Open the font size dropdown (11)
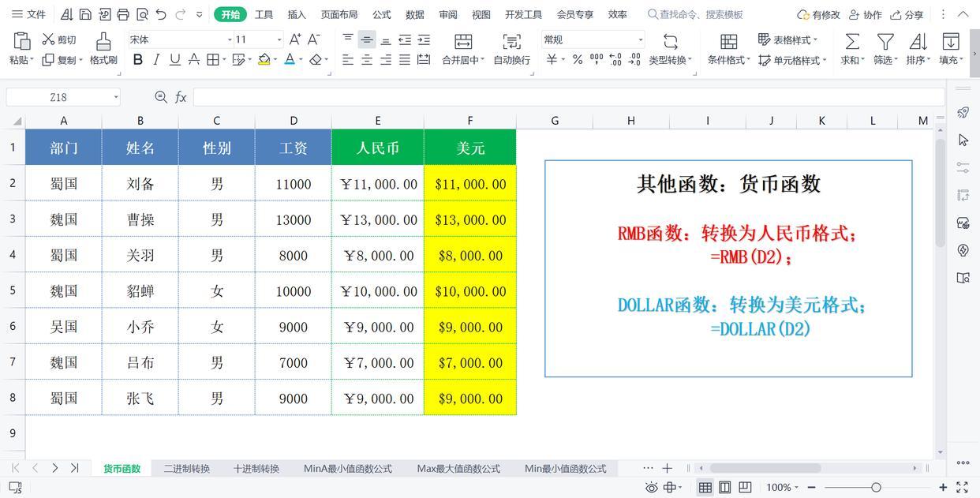 point(279,39)
